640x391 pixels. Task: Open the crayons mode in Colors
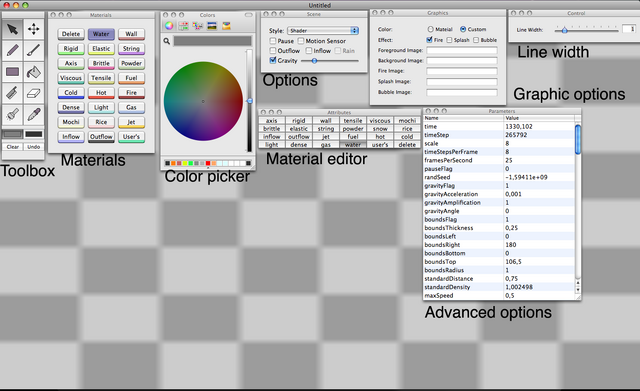(226, 26)
